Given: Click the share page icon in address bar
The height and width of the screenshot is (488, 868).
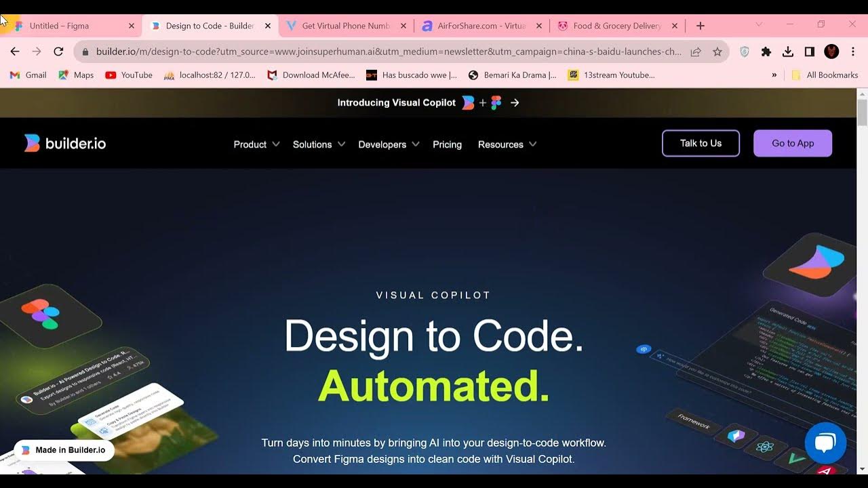Looking at the screenshot, I should [x=696, y=52].
